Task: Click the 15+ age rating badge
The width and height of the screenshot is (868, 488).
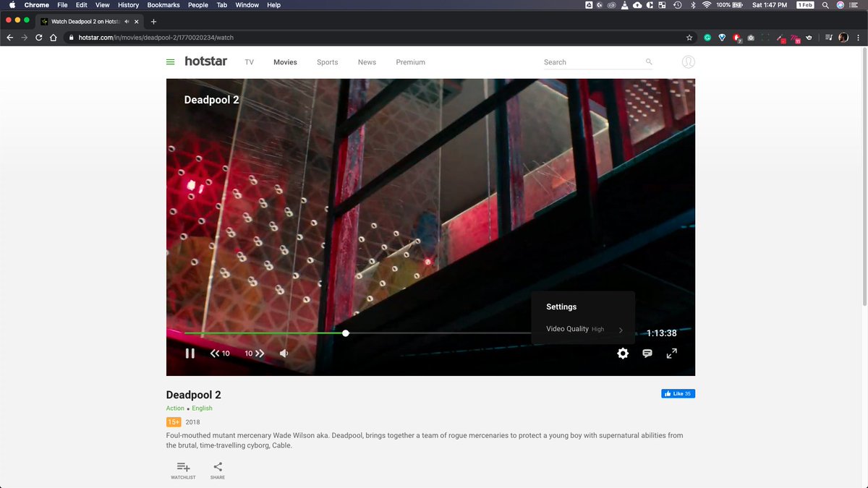Action: [x=174, y=422]
